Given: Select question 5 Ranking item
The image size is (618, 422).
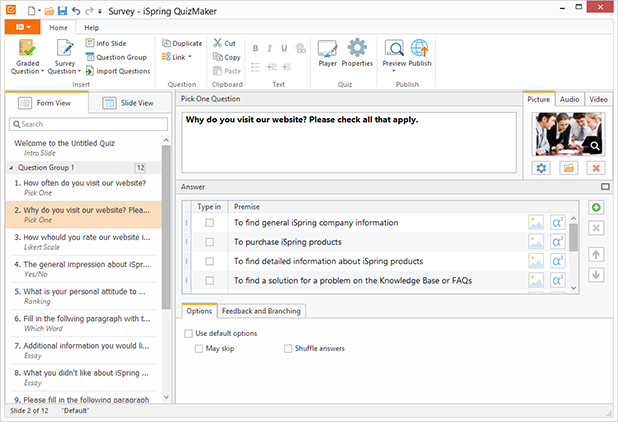Looking at the screenshot, I should point(83,296).
